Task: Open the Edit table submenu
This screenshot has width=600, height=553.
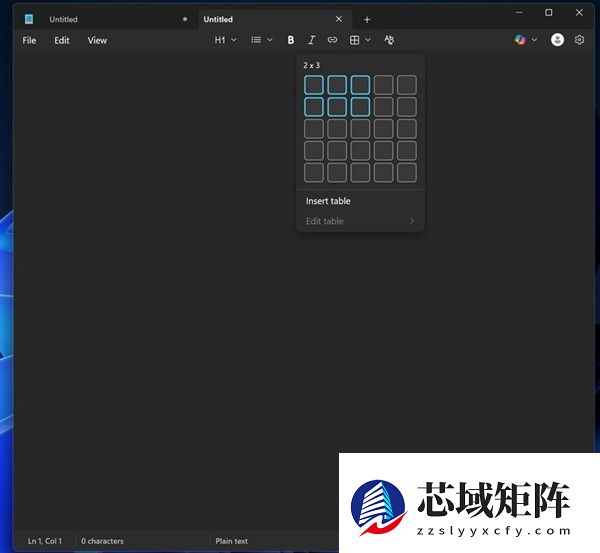Action: [360, 221]
